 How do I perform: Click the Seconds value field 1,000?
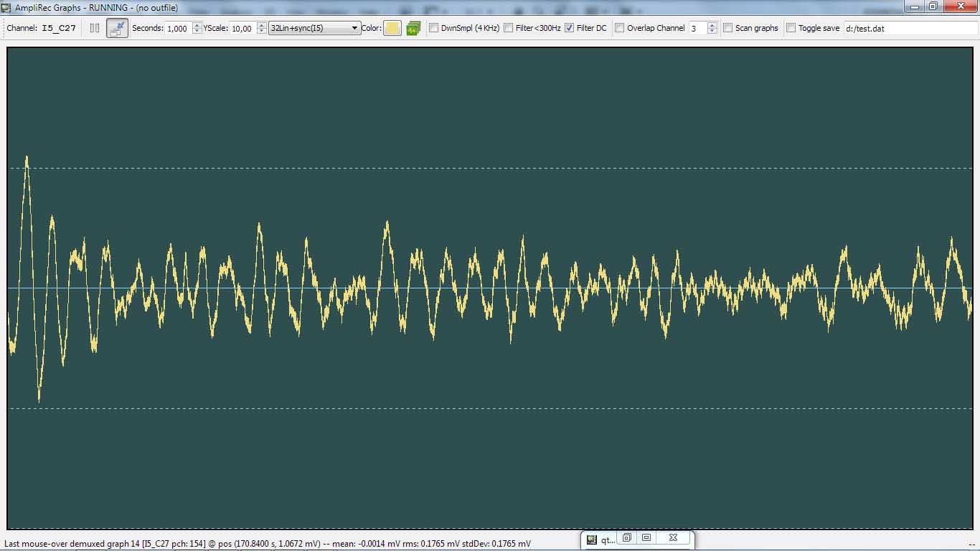coord(179,28)
